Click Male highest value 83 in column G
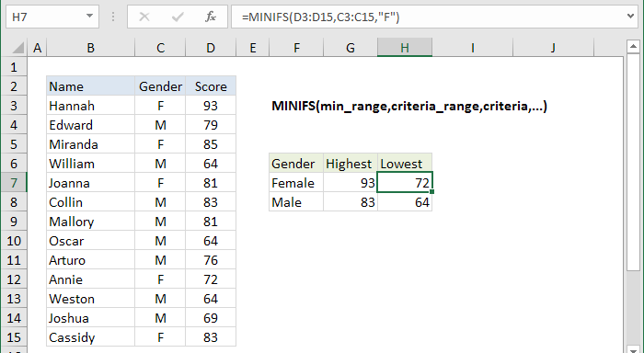644x353 pixels. [x=351, y=202]
